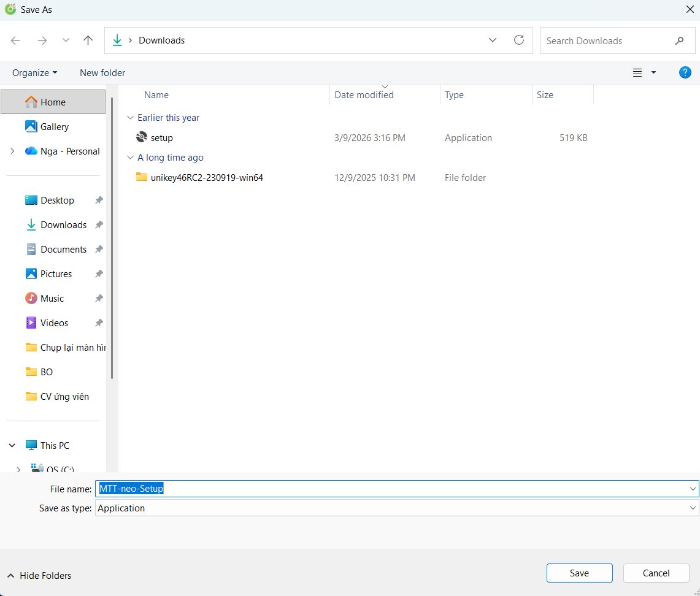
Task: Expand the address bar history dropdown
Action: 493,40
